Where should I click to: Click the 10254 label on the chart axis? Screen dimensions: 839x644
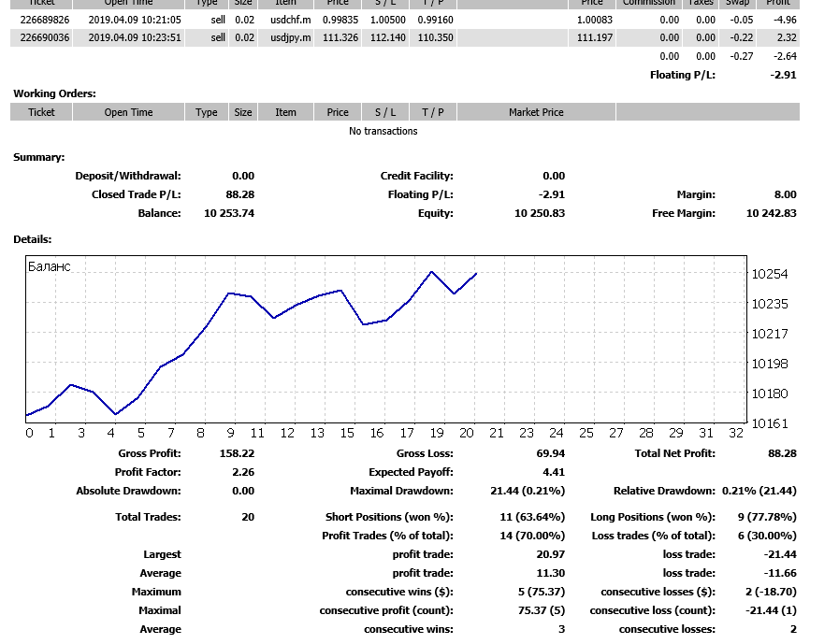[768, 274]
